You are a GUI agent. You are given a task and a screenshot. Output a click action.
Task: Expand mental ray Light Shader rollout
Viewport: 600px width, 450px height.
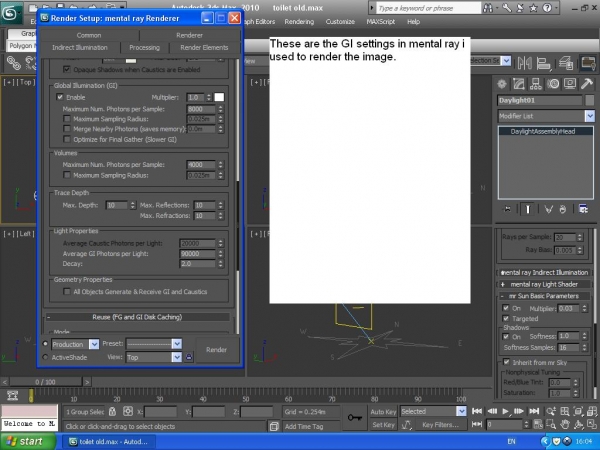click(x=545, y=284)
